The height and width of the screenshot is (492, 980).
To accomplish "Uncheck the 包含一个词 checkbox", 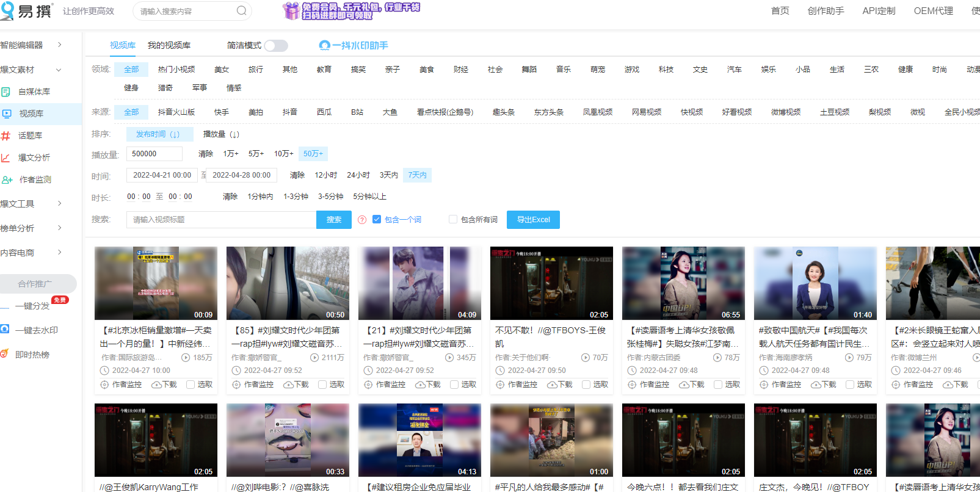I will pyautogui.click(x=377, y=219).
